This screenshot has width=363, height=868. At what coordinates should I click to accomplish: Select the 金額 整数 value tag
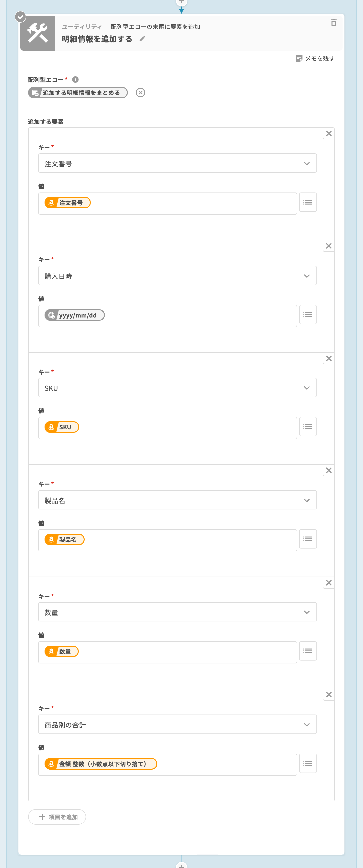click(x=101, y=764)
